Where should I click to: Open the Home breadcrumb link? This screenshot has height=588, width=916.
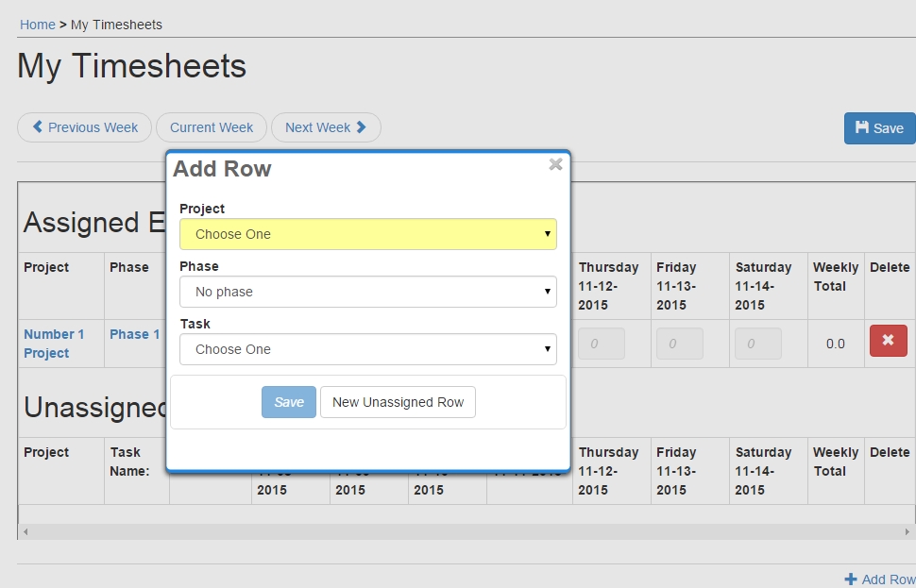pos(38,25)
